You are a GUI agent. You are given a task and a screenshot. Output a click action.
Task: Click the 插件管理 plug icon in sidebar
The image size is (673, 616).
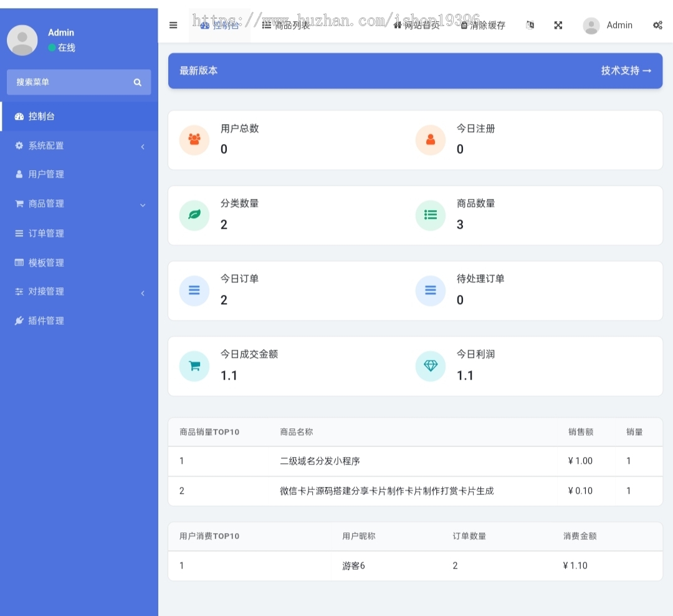coord(19,321)
